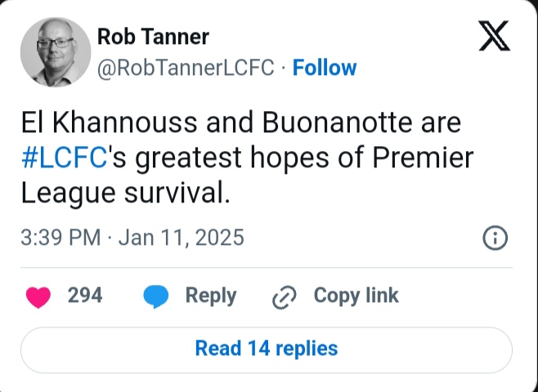Click the blue reply speech bubble icon
538x392 pixels.
(x=155, y=296)
